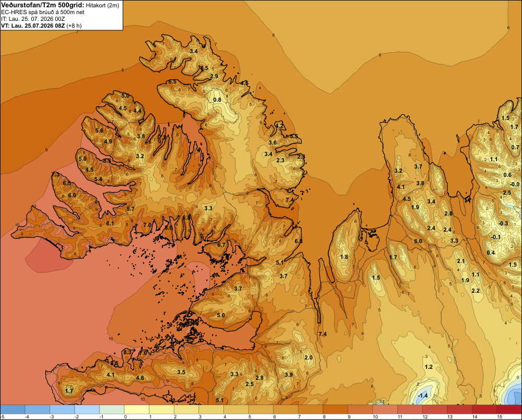Select the temperature value '-0.3'
This screenshot has width=522, height=420.
point(503,223)
